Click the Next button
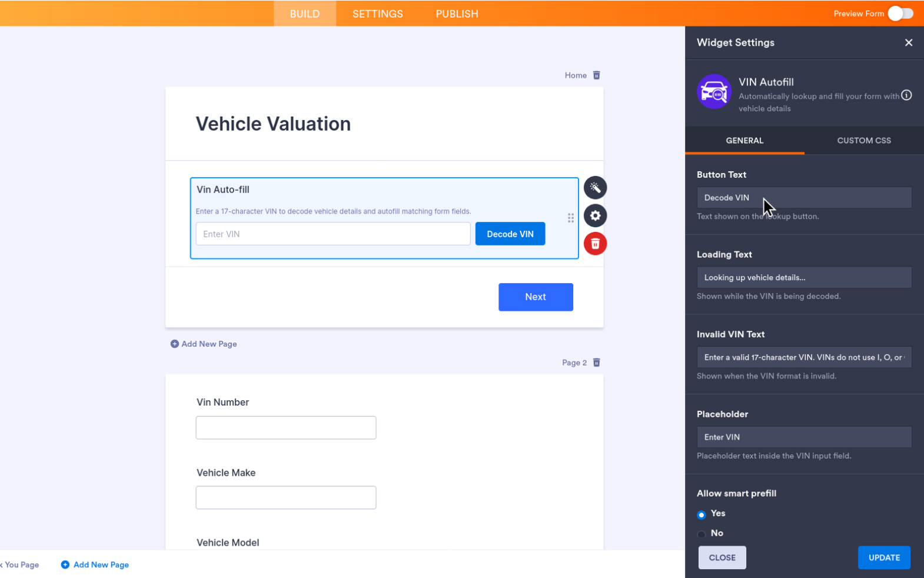This screenshot has width=924, height=578. (536, 297)
